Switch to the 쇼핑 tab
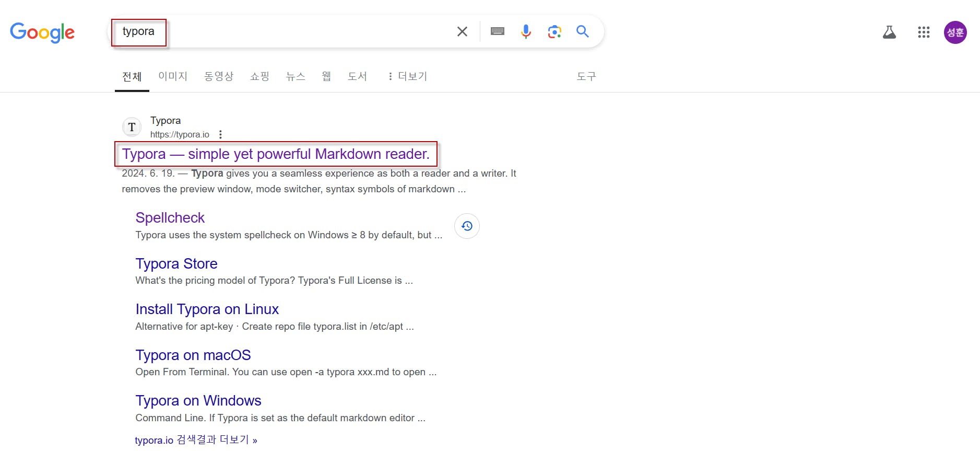This screenshot has height=451, width=980. click(x=259, y=76)
